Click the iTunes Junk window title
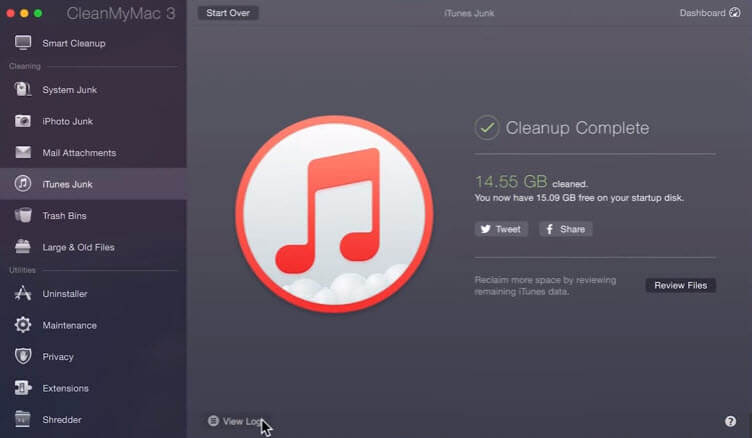 click(x=469, y=13)
